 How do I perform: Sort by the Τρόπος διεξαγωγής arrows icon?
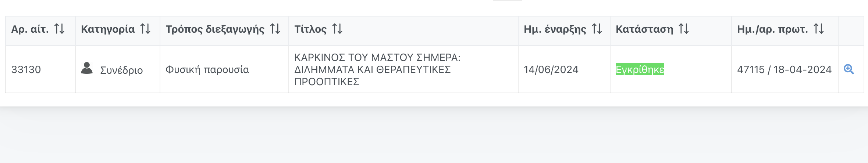pos(275,29)
